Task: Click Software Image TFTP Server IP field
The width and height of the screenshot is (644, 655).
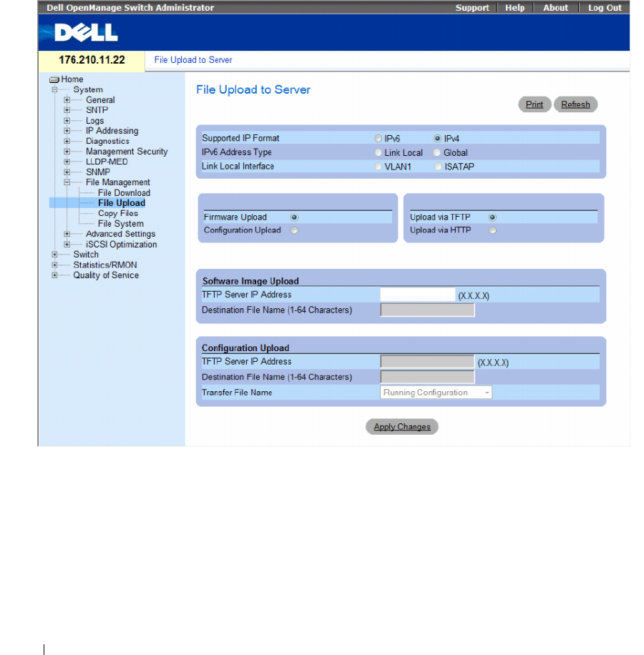Action: pos(417,295)
